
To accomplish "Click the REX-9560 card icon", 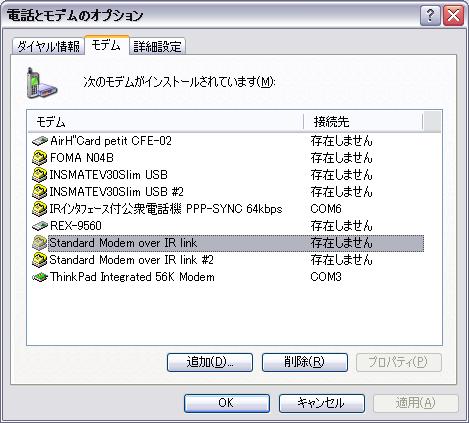I will 40,226.
